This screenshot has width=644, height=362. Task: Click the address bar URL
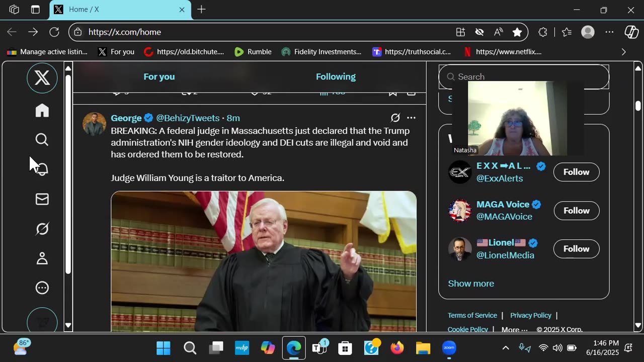(125, 32)
